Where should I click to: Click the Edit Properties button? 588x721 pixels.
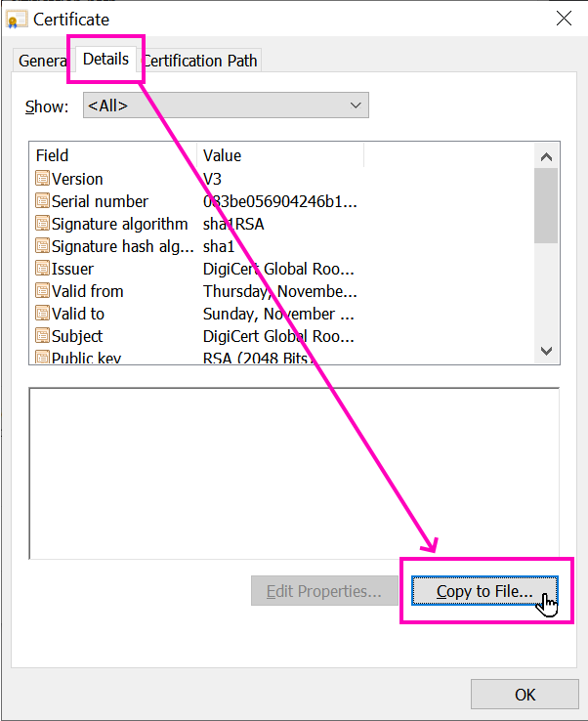pos(324,591)
